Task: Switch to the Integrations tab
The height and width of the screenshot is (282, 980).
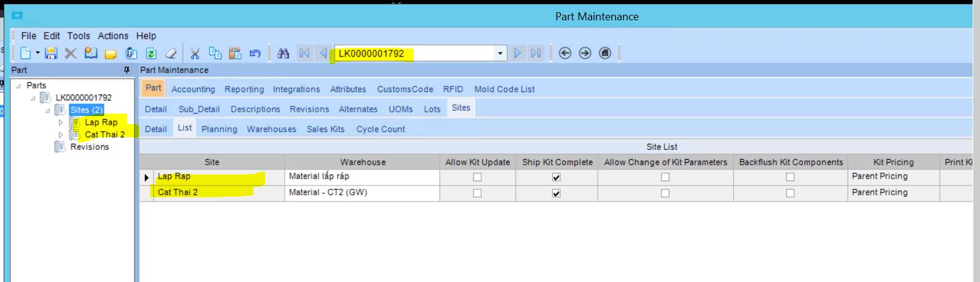Action: pyautogui.click(x=296, y=89)
